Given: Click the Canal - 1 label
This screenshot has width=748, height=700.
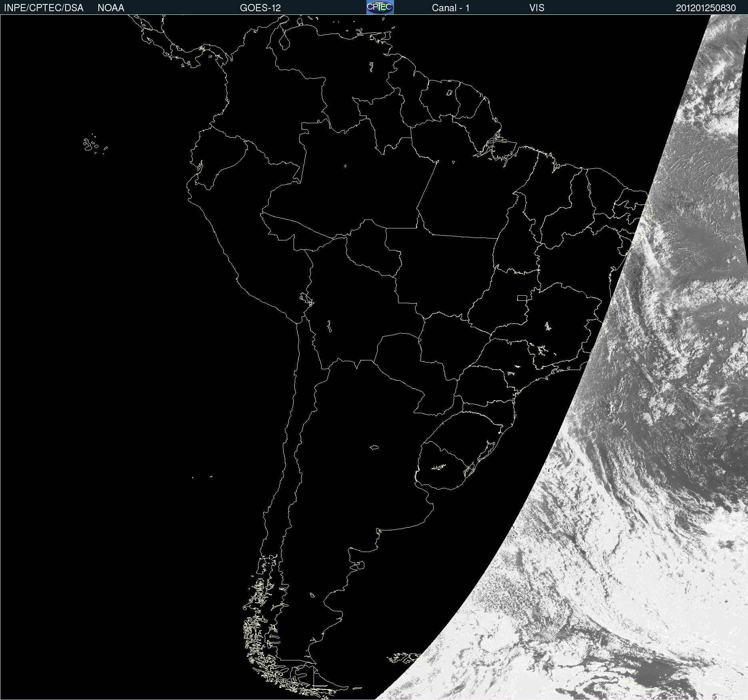Looking at the screenshot, I should [x=451, y=8].
